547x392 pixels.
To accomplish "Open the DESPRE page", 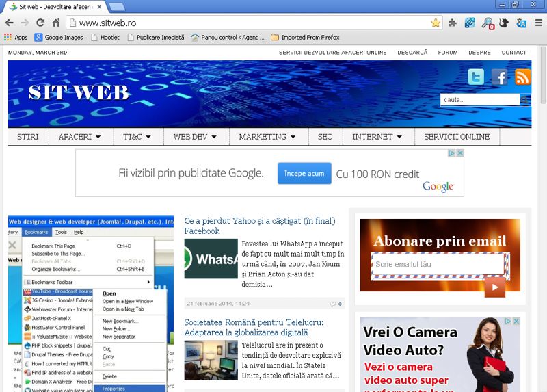I will (480, 53).
